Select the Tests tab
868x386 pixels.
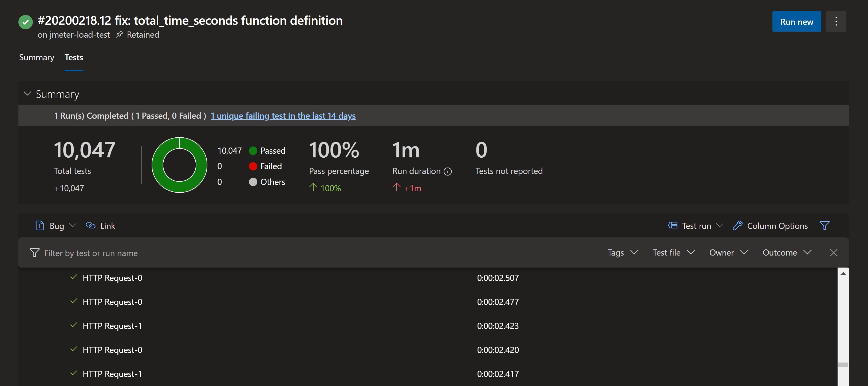click(x=73, y=58)
